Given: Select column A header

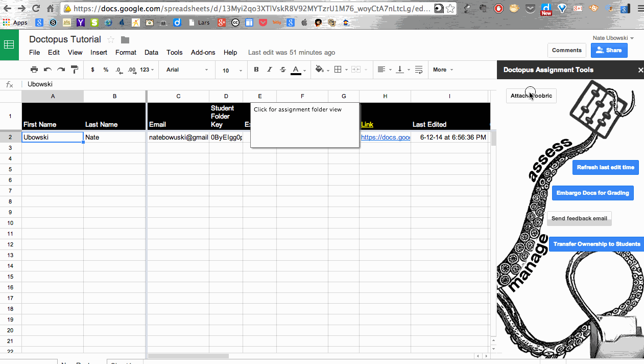Looking at the screenshot, I should (53, 96).
